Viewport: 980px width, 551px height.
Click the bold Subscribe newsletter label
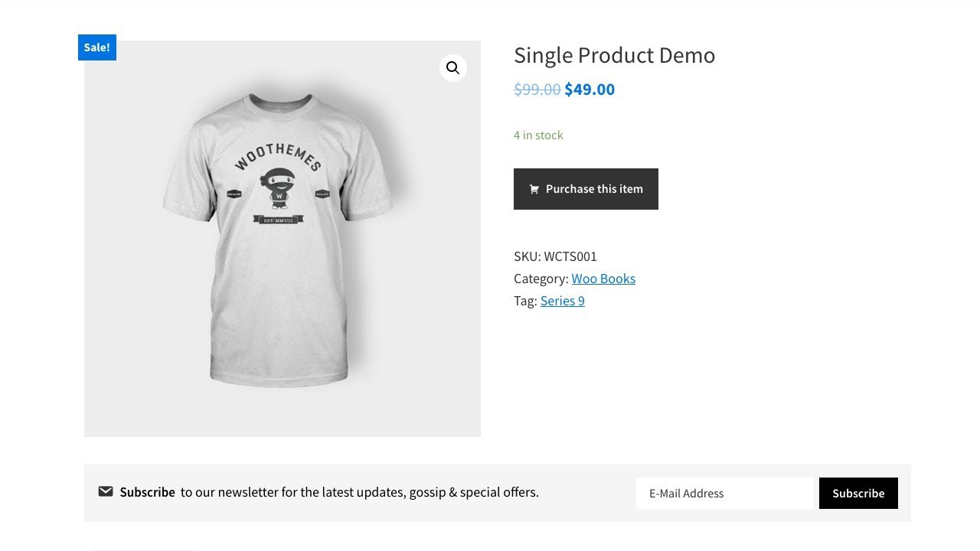coord(148,492)
